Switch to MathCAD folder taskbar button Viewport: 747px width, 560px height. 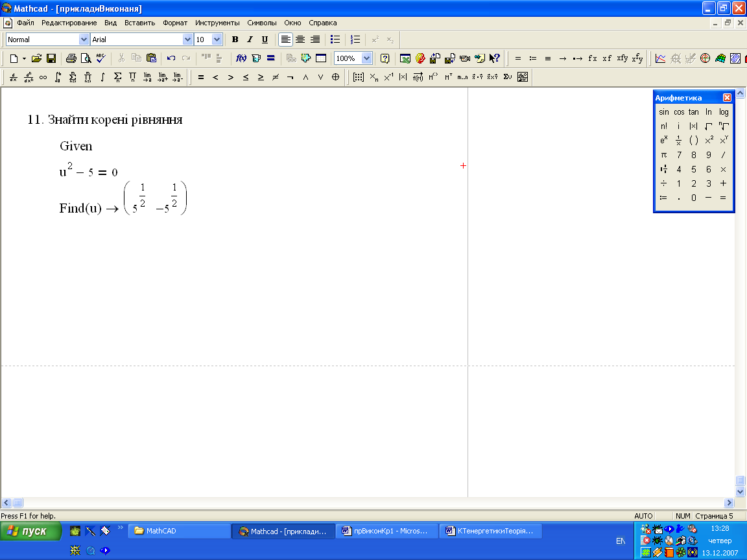coord(179,531)
